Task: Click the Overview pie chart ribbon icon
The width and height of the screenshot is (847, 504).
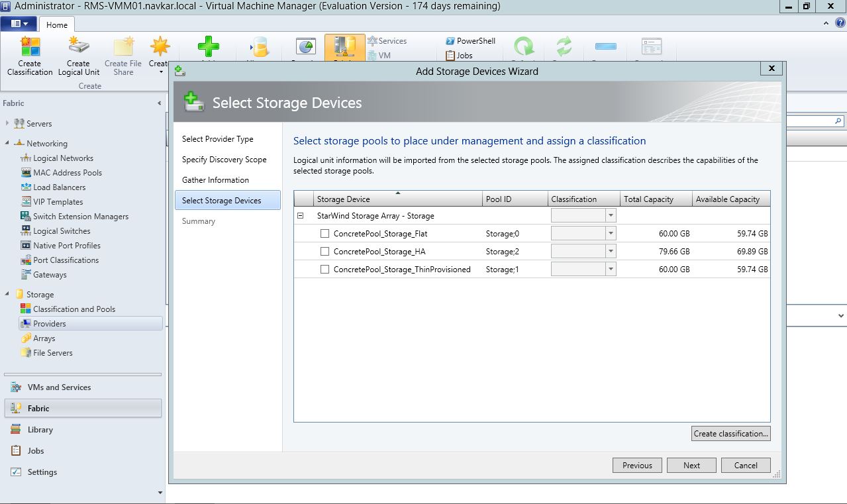Action: click(x=305, y=48)
